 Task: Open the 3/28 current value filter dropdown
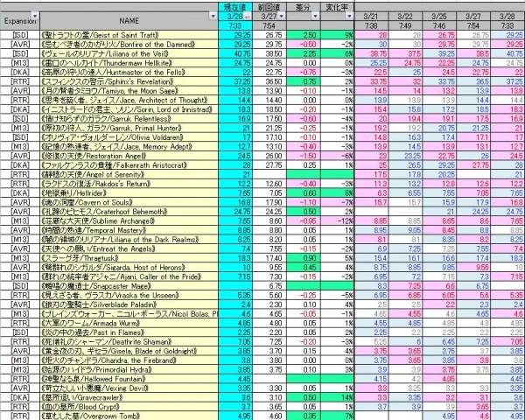tap(248, 16)
